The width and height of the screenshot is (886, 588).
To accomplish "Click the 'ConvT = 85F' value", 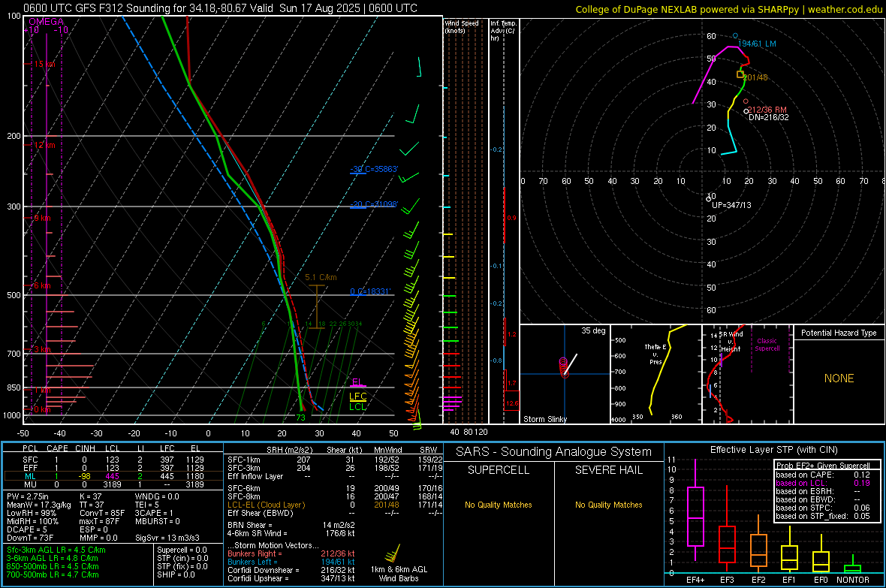I will 102,514.
